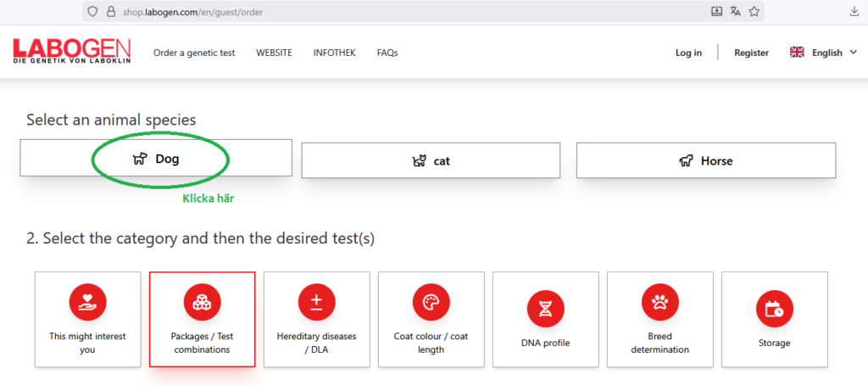The height and width of the screenshot is (386, 868).
Task: Click the browser translate page icon
Action: coord(736,11)
